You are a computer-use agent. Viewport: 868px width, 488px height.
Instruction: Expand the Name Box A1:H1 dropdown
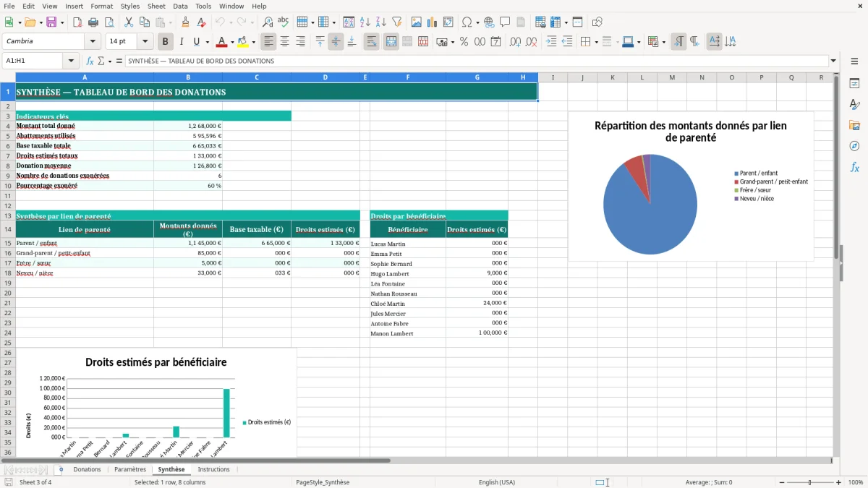(71, 61)
